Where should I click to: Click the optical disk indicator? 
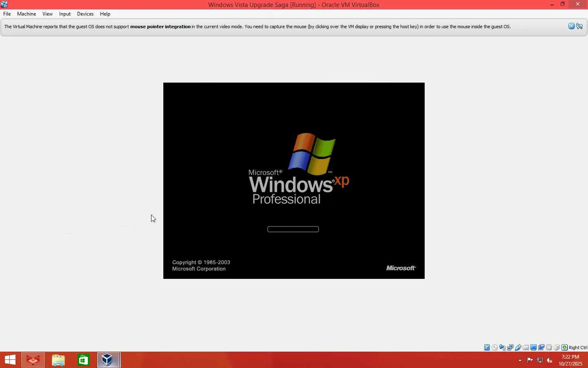pos(495,348)
